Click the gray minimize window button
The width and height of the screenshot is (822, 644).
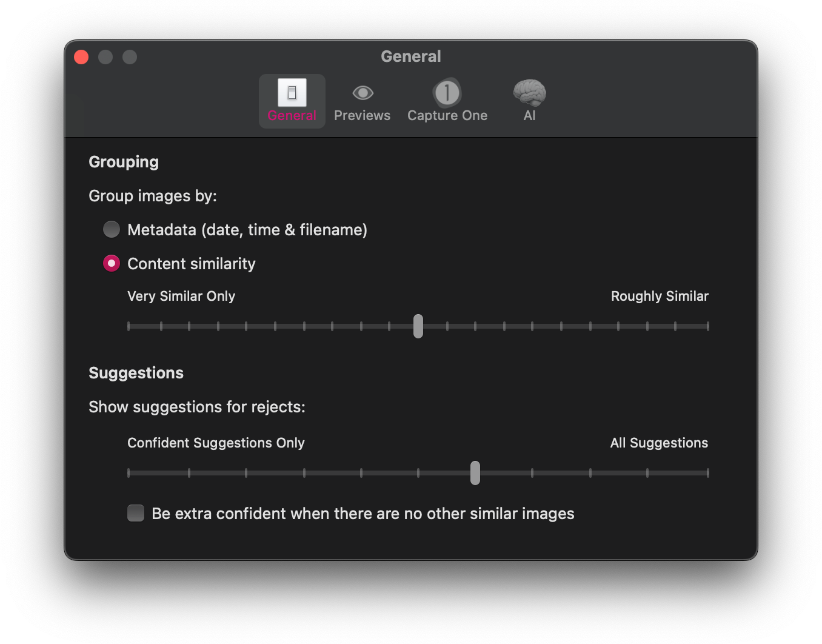click(x=105, y=57)
